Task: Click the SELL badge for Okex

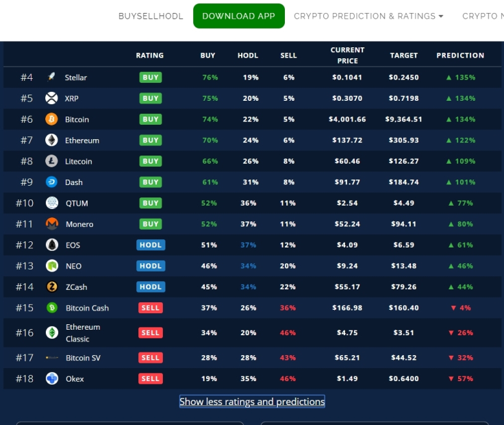Action: (151, 378)
